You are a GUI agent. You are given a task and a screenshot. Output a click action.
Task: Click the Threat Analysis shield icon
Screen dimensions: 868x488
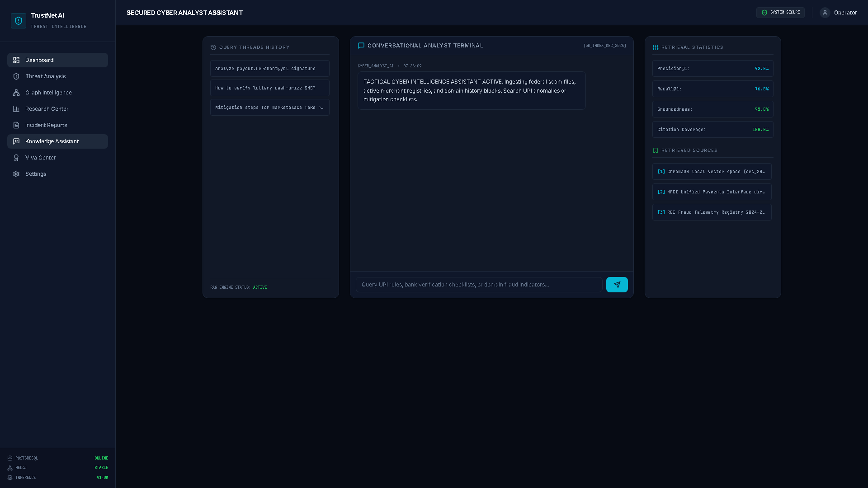tap(16, 76)
